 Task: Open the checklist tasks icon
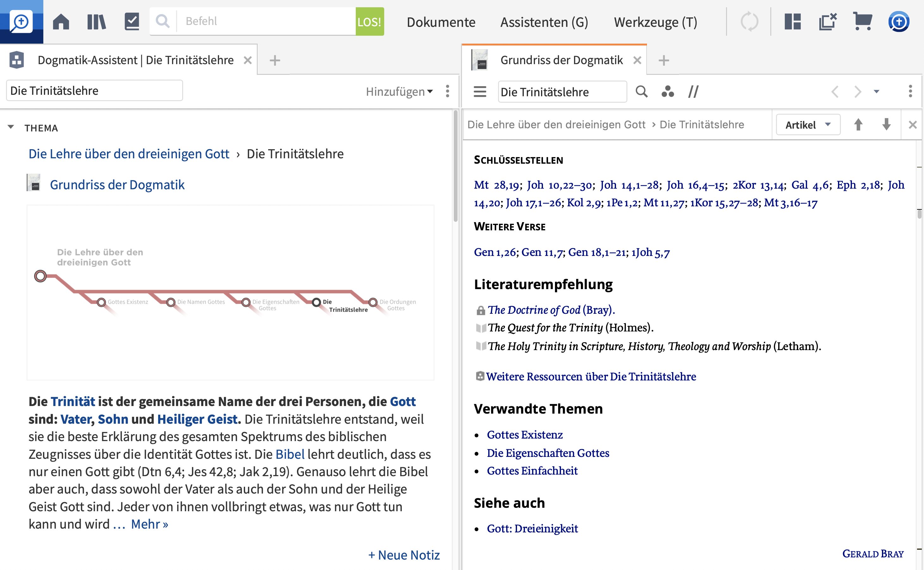(132, 21)
